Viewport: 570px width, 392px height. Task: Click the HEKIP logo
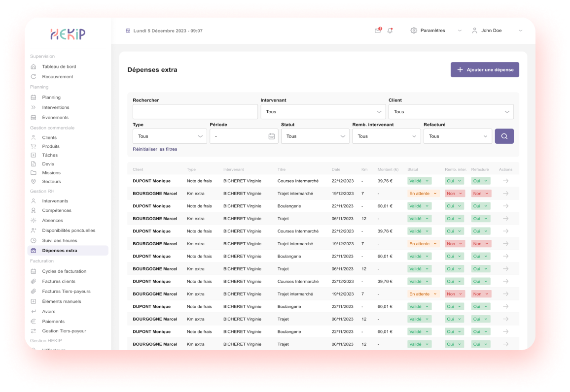click(x=68, y=33)
